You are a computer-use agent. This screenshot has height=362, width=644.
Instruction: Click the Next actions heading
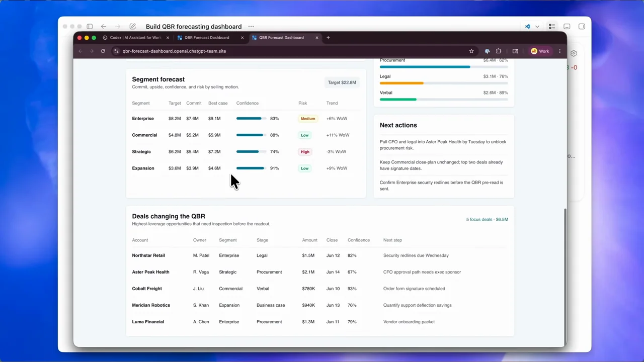click(x=398, y=125)
